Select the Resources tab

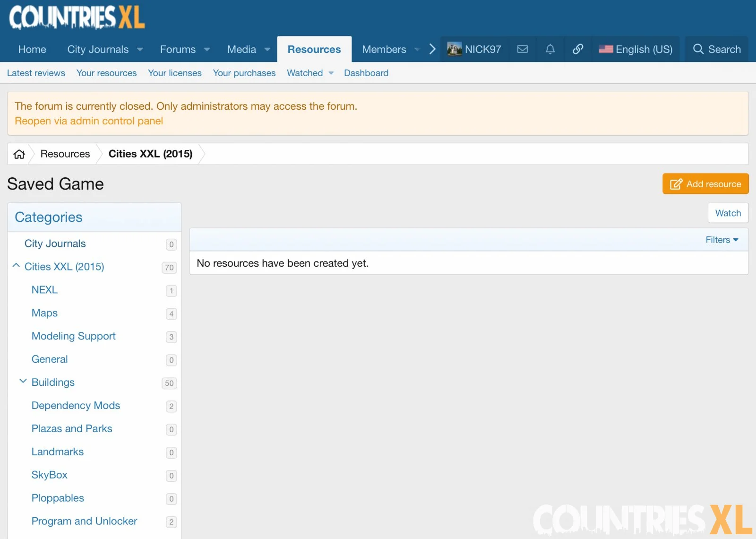coord(314,49)
